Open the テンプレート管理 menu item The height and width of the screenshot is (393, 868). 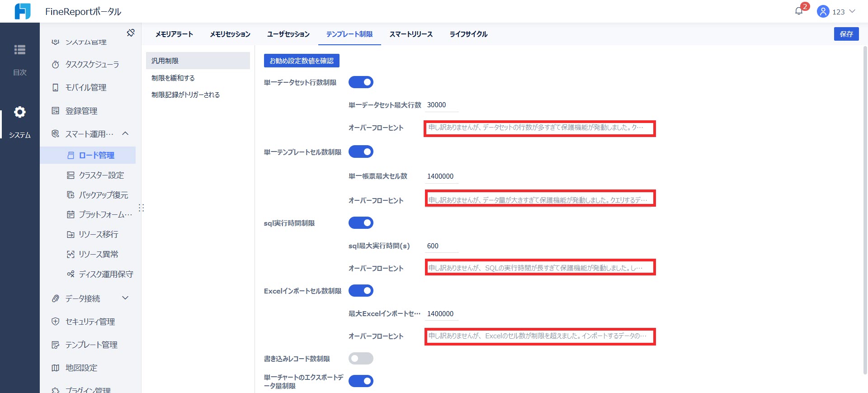pos(90,345)
